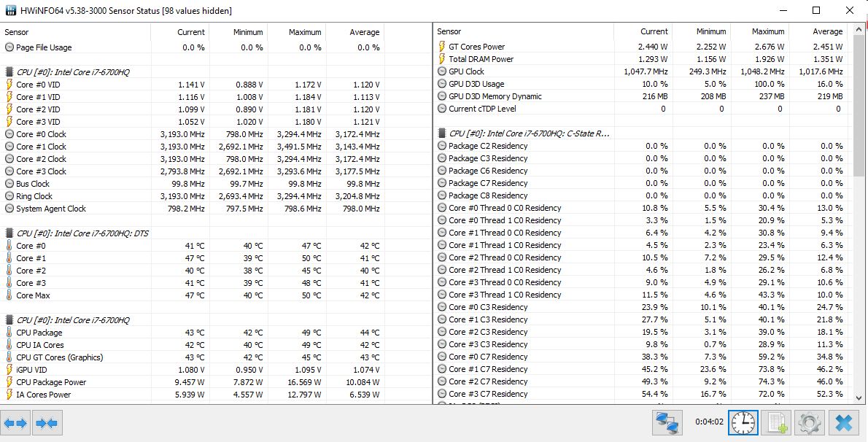
Task: Click the 0:04:02 elapsed time display
Action: click(709, 422)
